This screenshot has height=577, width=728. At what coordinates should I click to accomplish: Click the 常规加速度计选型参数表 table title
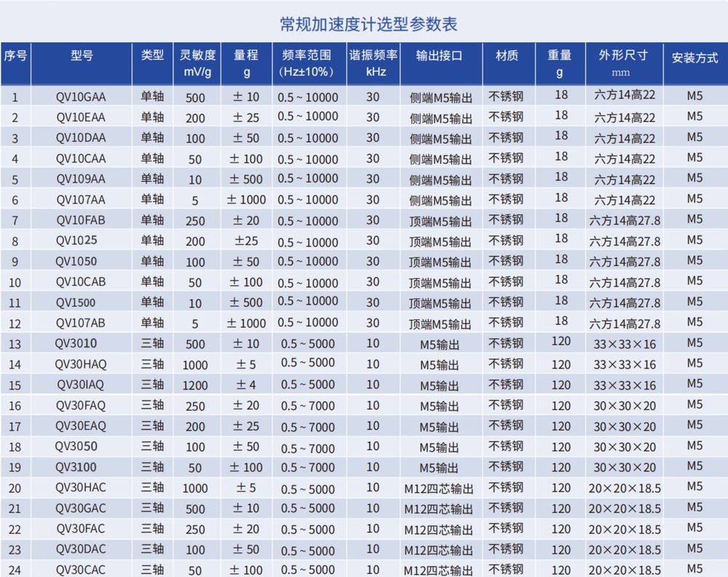pyautogui.click(x=364, y=20)
